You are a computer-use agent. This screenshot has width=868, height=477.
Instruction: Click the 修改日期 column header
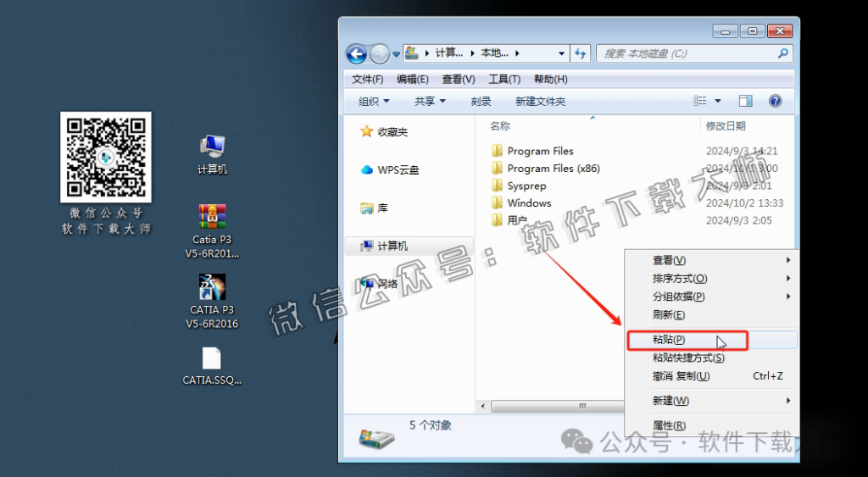[726, 126]
